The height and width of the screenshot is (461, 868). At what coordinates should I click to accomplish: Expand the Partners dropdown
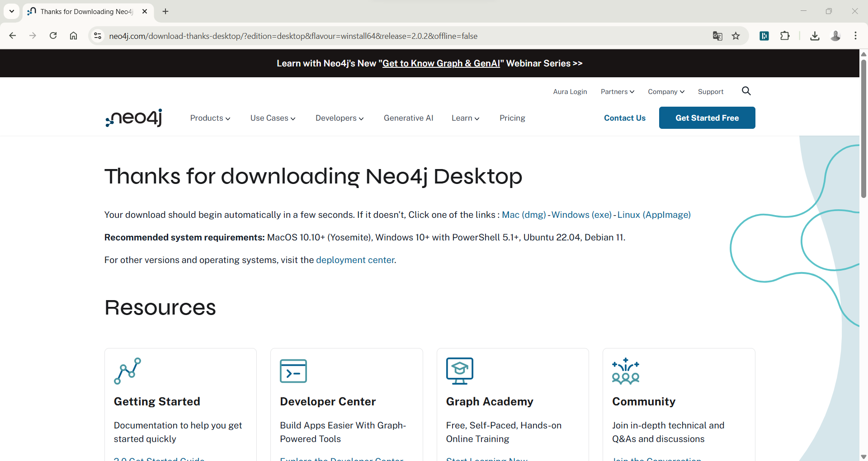point(618,92)
